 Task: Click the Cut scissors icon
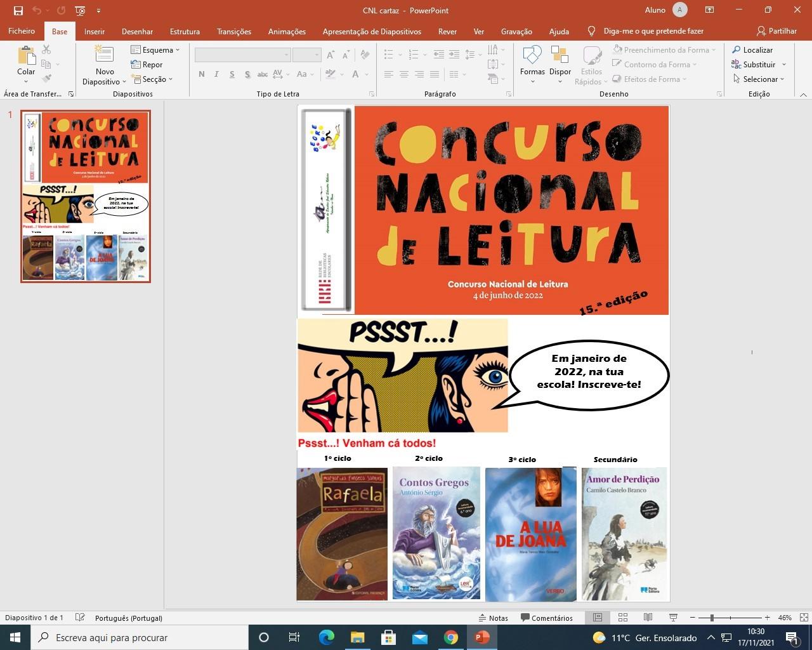[46, 50]
